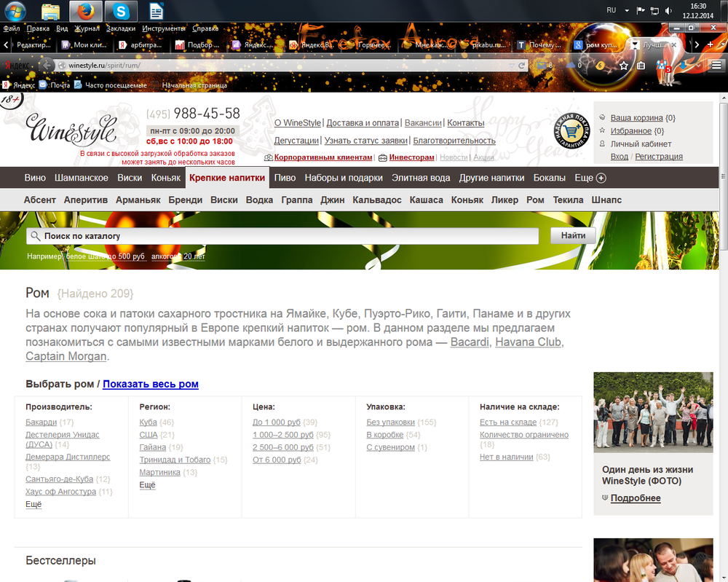Click the catalog search field
Screen dimensions: 728x582
(282, 236)
